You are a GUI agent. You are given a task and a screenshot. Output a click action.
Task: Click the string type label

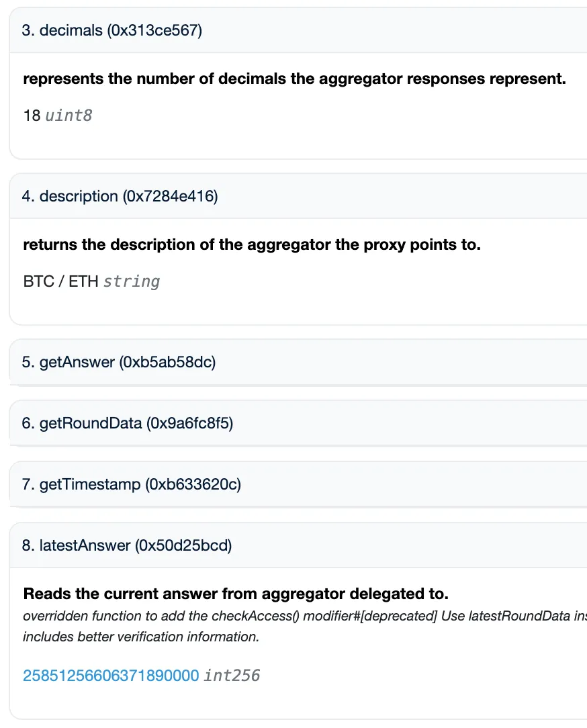click(x=132, y=281)
